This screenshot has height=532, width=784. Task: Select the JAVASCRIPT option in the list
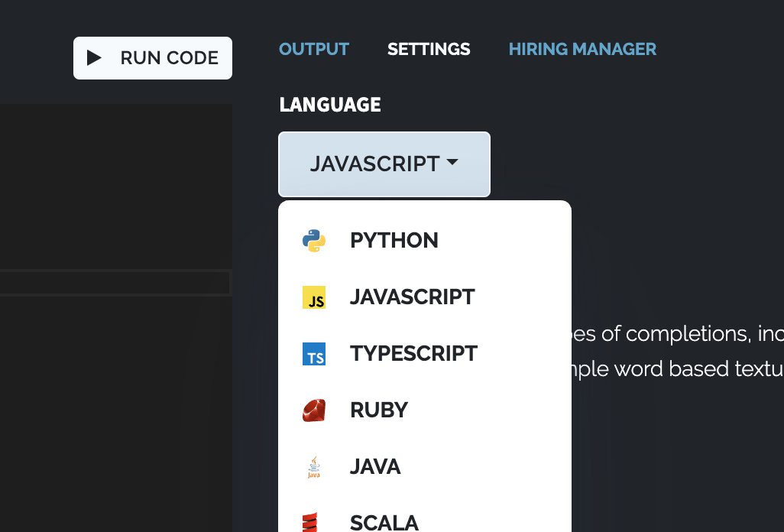[x=412, y=297]
